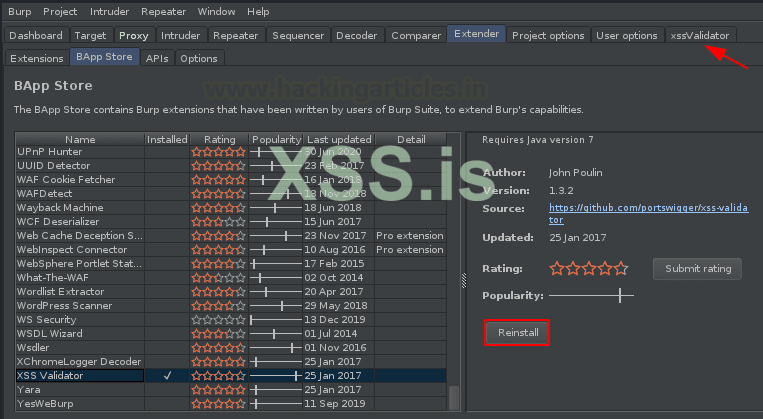This screenshot has height=419, width=763.
Task: Select the WebSphere Portlet Stat... row
Action: 231,264
